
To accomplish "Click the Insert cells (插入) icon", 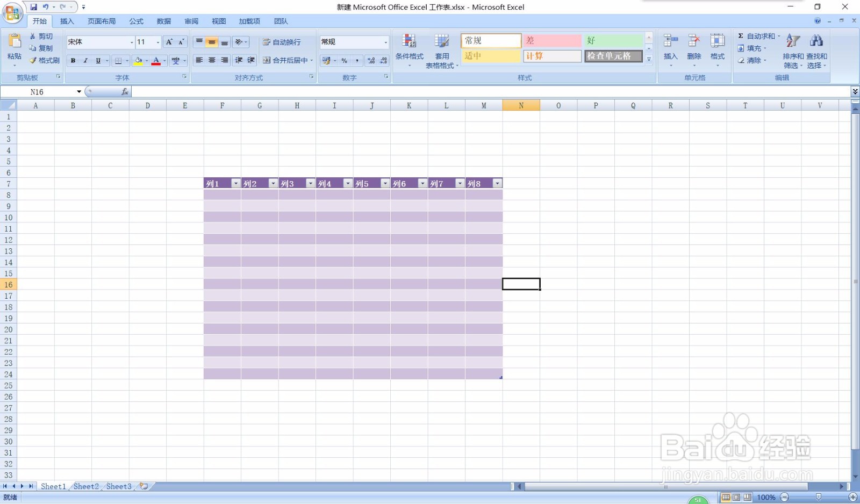I will (x=670, y=41).
